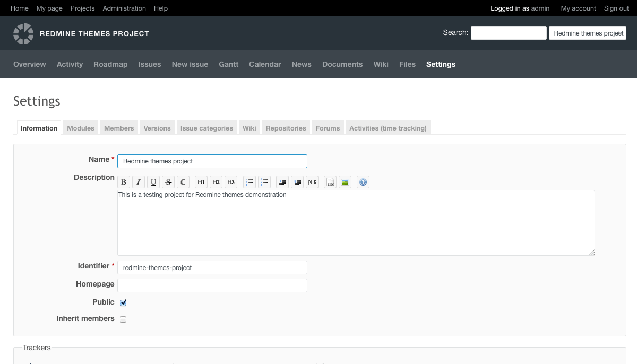Image resolution: width=637 pixels, height=364 pixels.
Task: Edit the Identifier field
Action: tap(212, 267)
